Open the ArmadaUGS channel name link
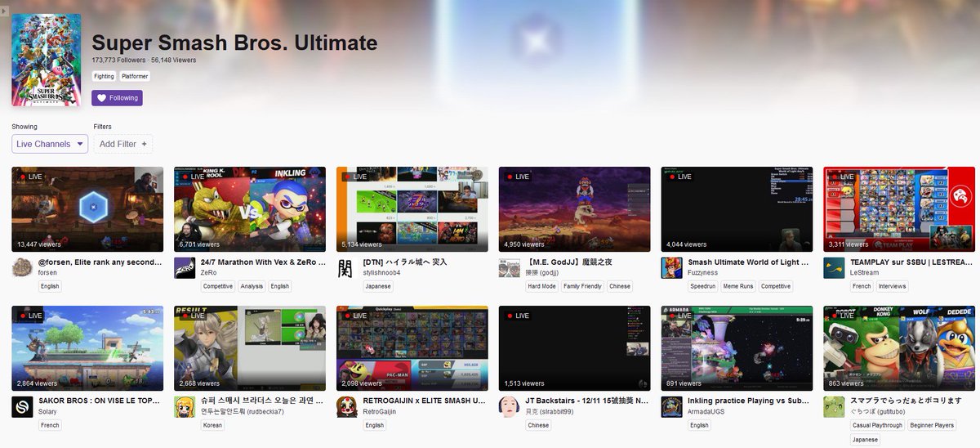The image size is (980, 448). [x=708, y=411]
